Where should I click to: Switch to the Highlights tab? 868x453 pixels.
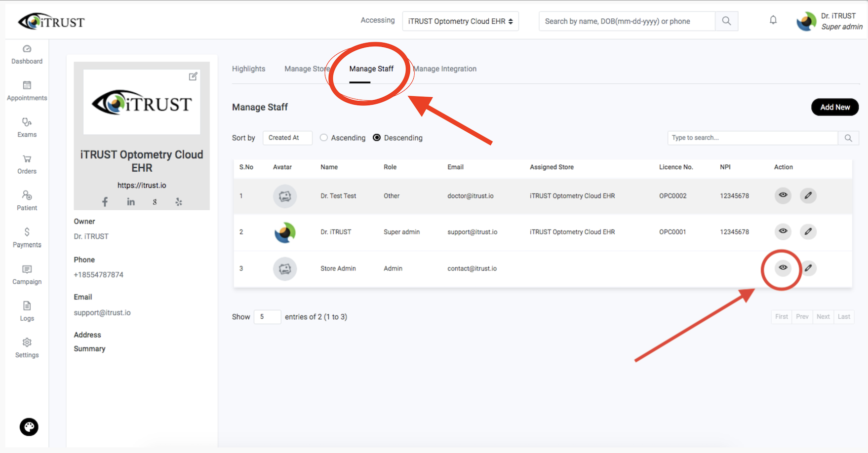pos(248,69)
